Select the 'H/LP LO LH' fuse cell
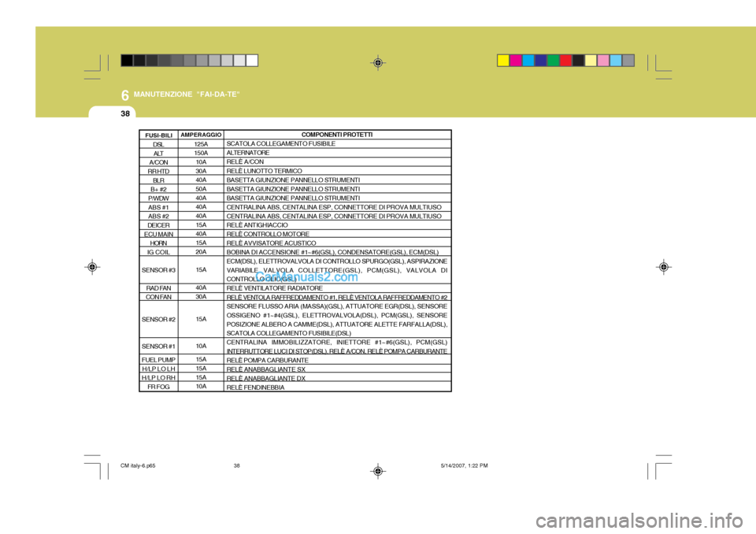Image resolution: width=756 pixels, height=534 pixels. pos(158,369)
